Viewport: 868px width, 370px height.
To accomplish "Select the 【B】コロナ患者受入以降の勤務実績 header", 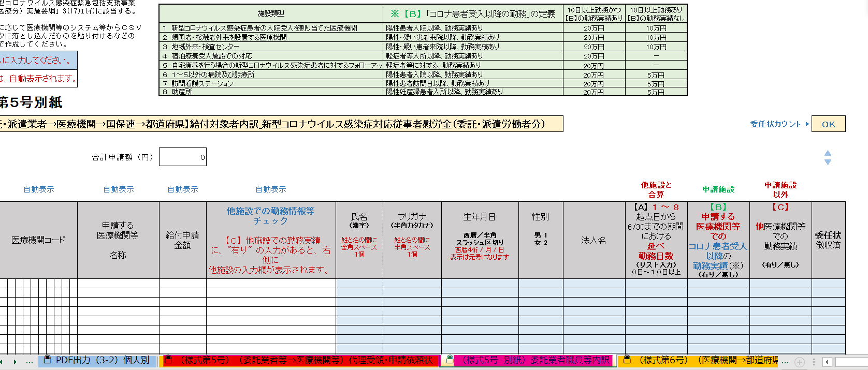I will click(x=718, y=240).
